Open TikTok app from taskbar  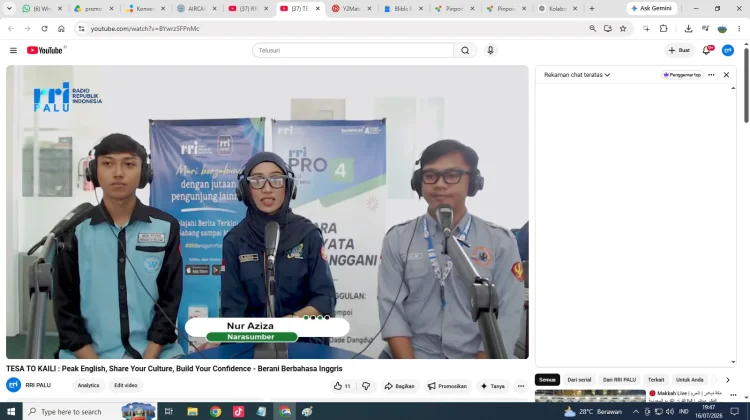tap(238, 411)
